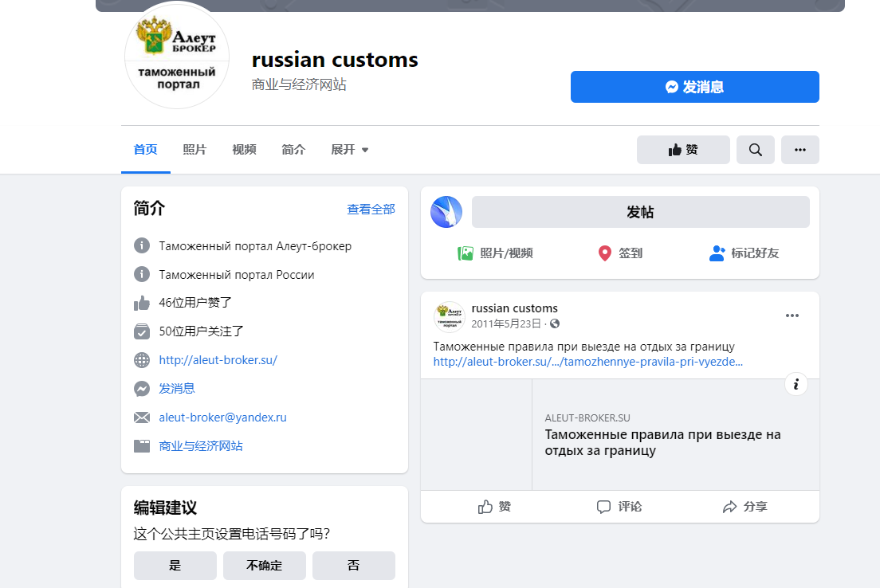
Task: Click text 50位用户关注了
Action: pos(202,331)
